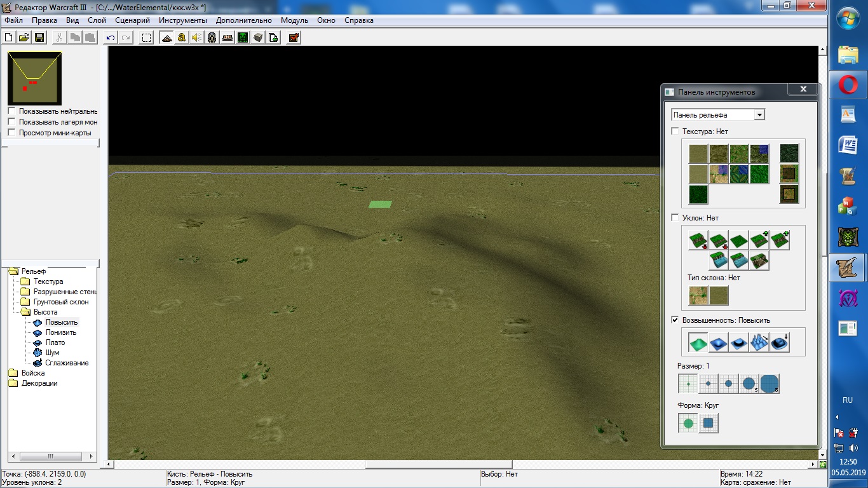Open the Sound Editor speaker icon

tap(197, 37)
